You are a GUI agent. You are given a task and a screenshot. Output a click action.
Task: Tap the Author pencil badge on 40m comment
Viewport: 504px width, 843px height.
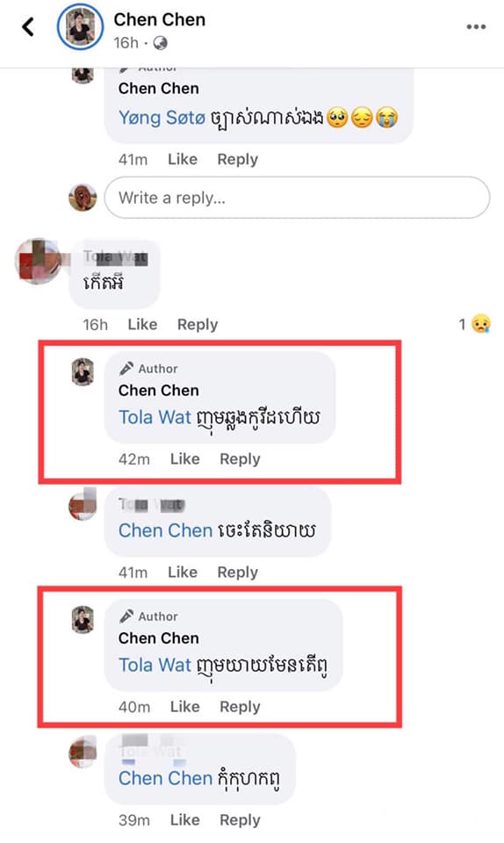[148, 616]
